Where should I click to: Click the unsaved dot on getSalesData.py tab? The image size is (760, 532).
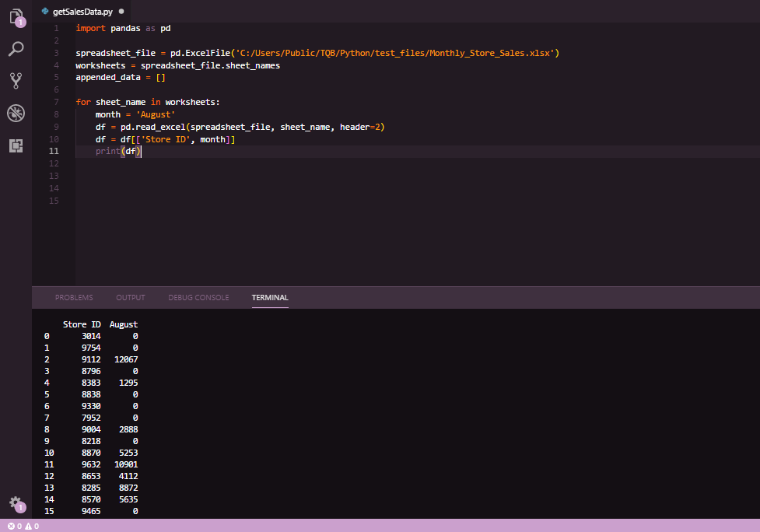pos(121,11)
